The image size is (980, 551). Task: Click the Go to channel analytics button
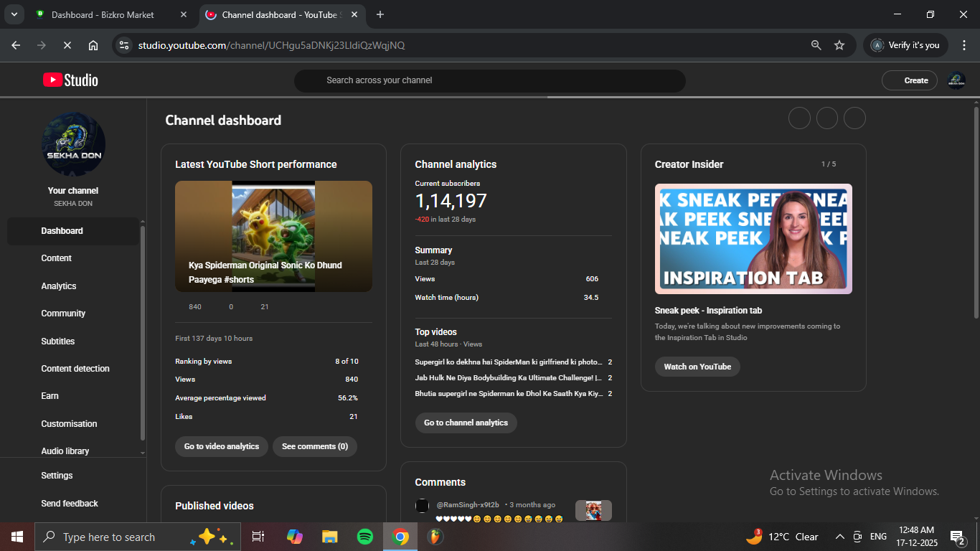tap(466, 423)
